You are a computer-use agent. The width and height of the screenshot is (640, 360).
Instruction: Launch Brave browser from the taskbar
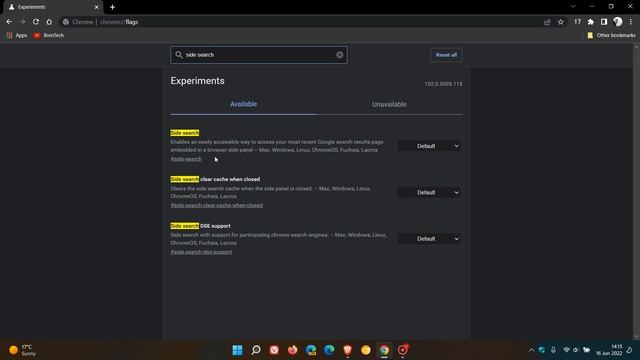(347, 350)
